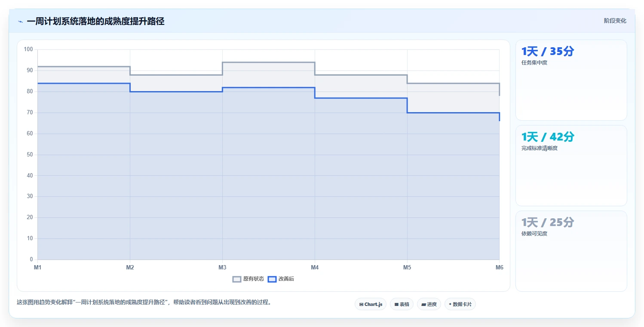Click the blue 改善后 legend swatch

pos(272,279)
